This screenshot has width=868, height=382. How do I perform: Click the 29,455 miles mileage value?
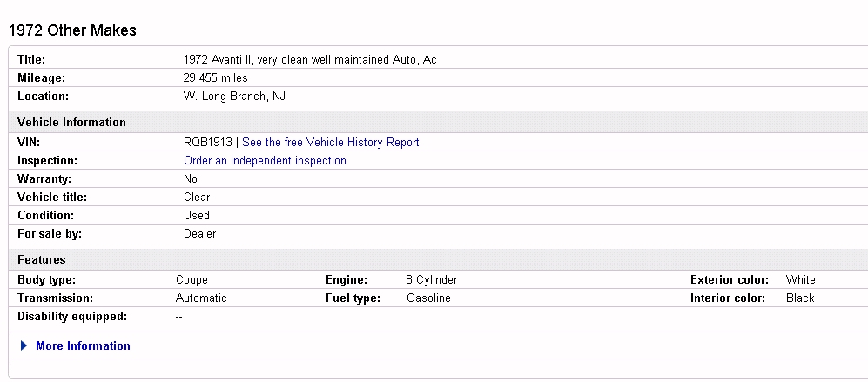(216, 78)
